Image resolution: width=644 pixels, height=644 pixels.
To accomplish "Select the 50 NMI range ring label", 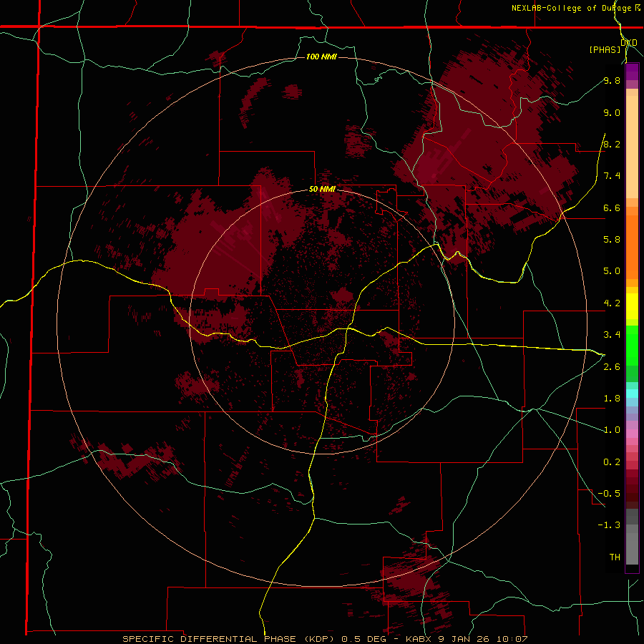I will [321, 190].
